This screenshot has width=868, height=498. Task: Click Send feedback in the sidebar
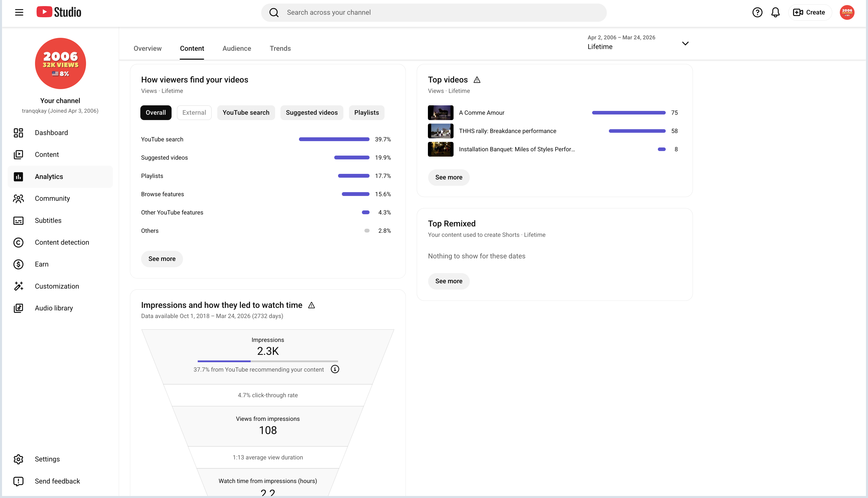(60, 481)
